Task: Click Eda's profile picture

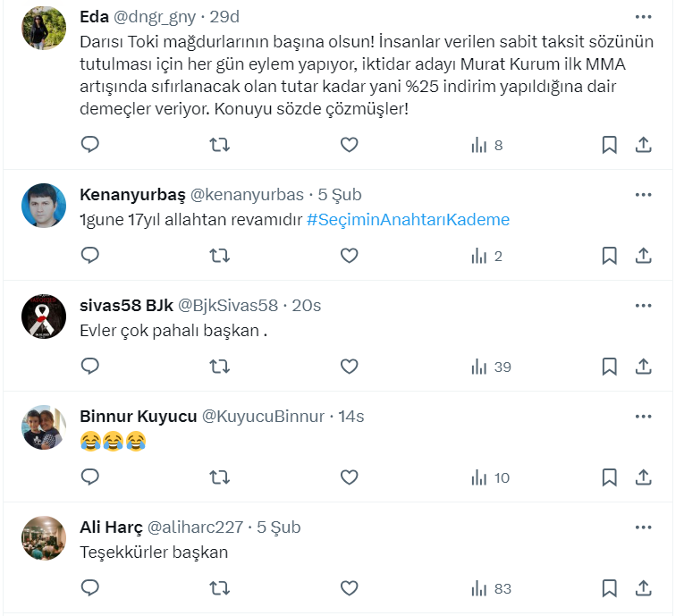Action: (x=43, y=29)
